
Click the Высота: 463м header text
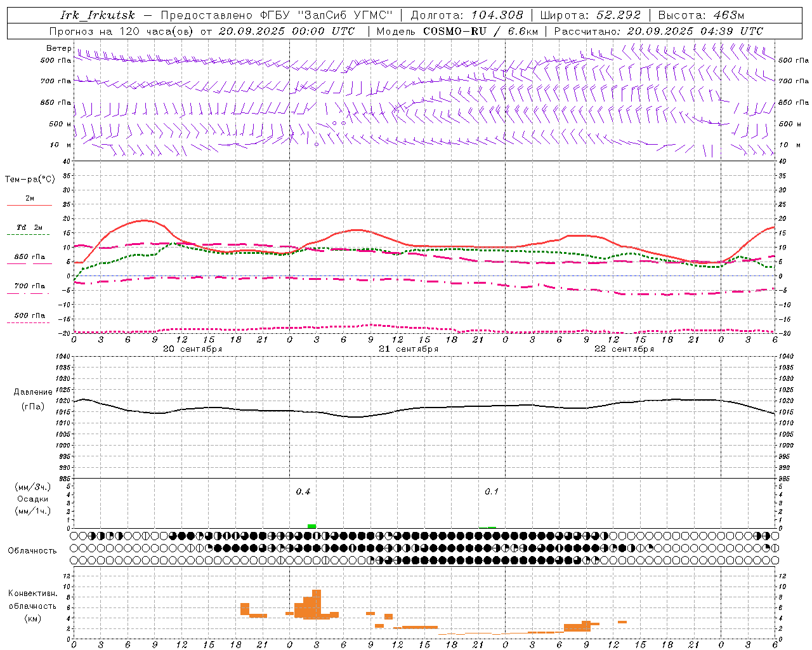(x=701, y=15)
